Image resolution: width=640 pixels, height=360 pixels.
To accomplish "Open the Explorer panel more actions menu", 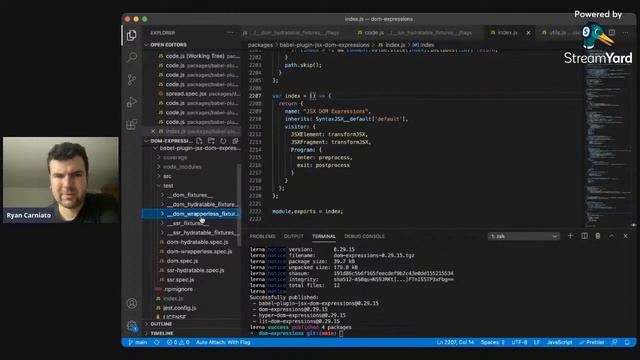I will pos(230,33).
